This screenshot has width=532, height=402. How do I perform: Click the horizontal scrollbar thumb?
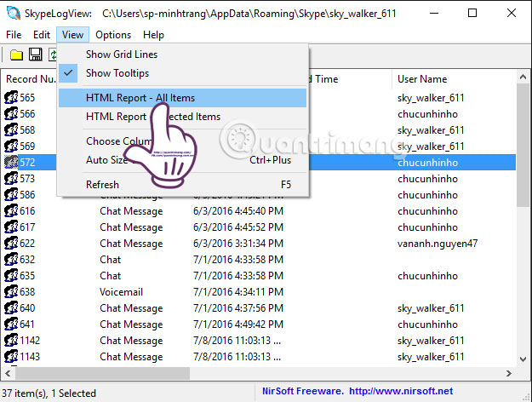point(102,374)
